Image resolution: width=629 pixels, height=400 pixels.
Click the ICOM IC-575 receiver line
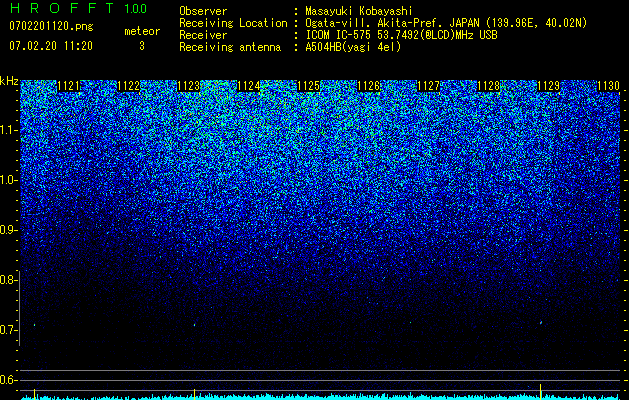(401, 35)
